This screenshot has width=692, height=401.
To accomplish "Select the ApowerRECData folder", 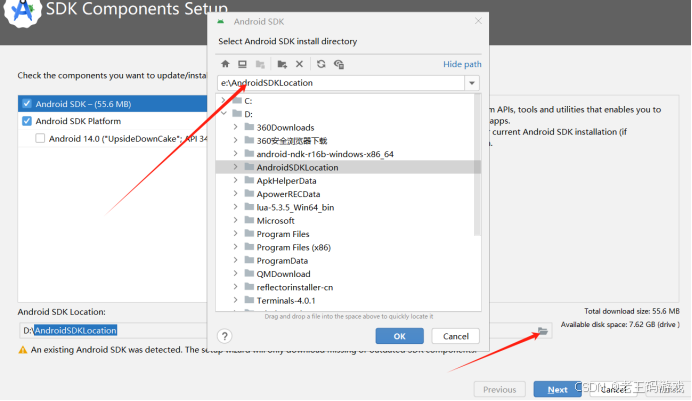I will (288, 194).
